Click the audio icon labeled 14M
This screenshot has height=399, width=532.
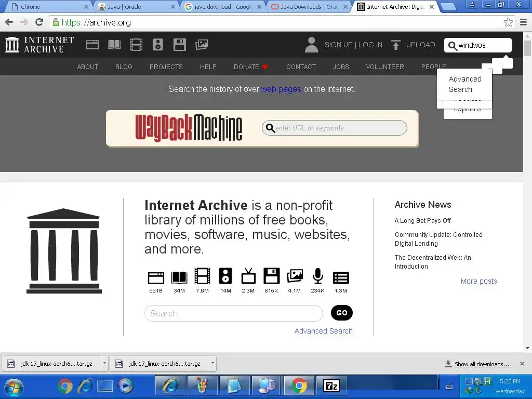tap(225, 276)
